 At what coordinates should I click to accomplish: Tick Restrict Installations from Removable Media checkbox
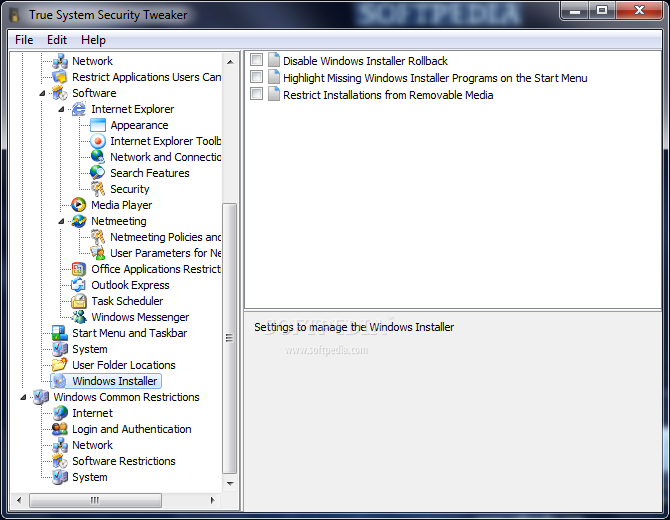click(x=256, y=94)
